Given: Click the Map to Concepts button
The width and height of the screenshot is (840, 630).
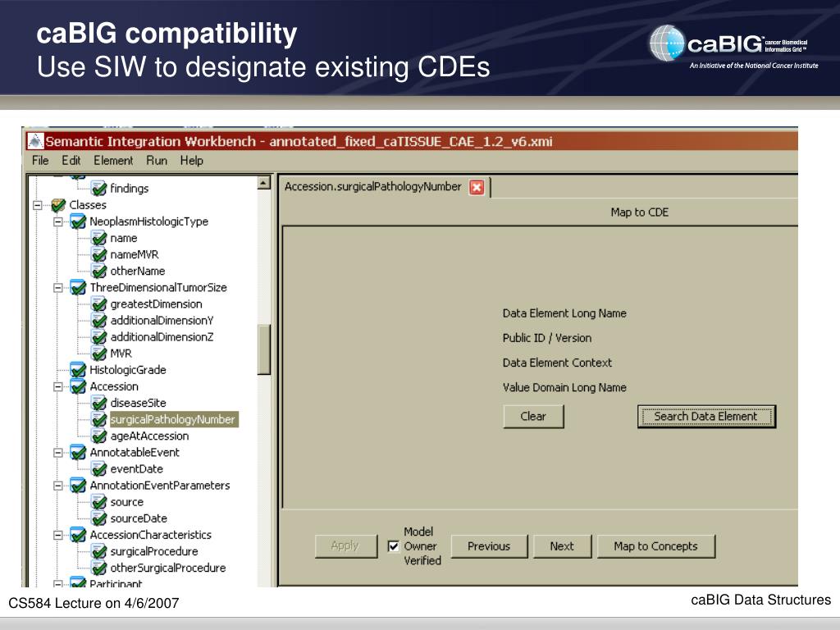Looking at the screenshot, I should pos(656,546).
